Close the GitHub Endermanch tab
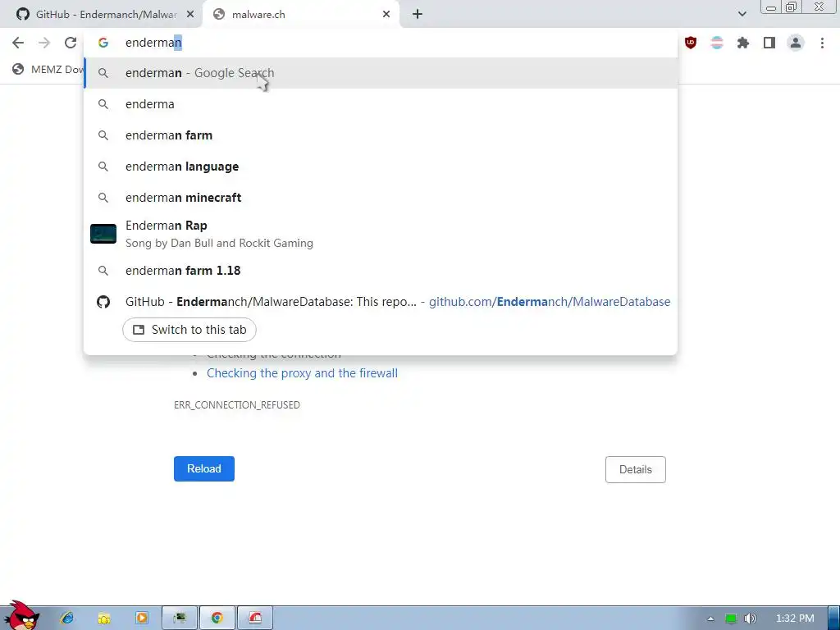The height and width of the screenshot is (630, 840). coord(190,15)
